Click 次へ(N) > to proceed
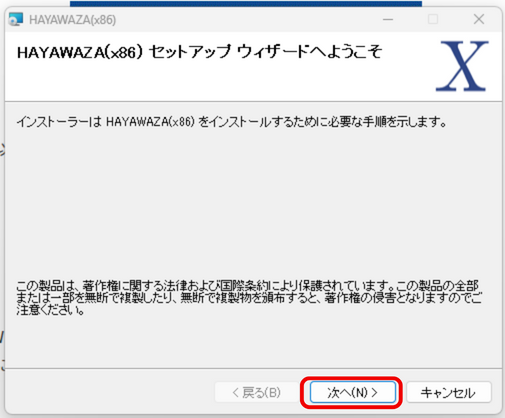505x418 pixels. pos(353,392)
